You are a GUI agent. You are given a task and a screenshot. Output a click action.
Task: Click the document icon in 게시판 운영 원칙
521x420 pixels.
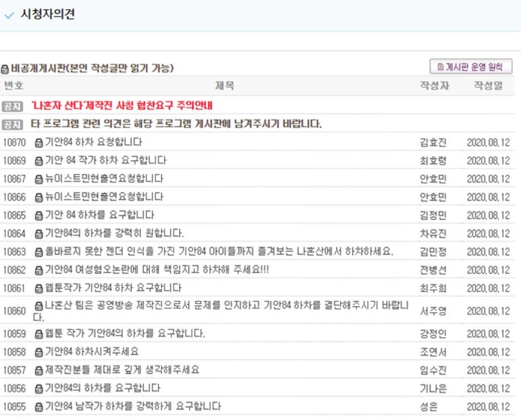click(441, 67)
